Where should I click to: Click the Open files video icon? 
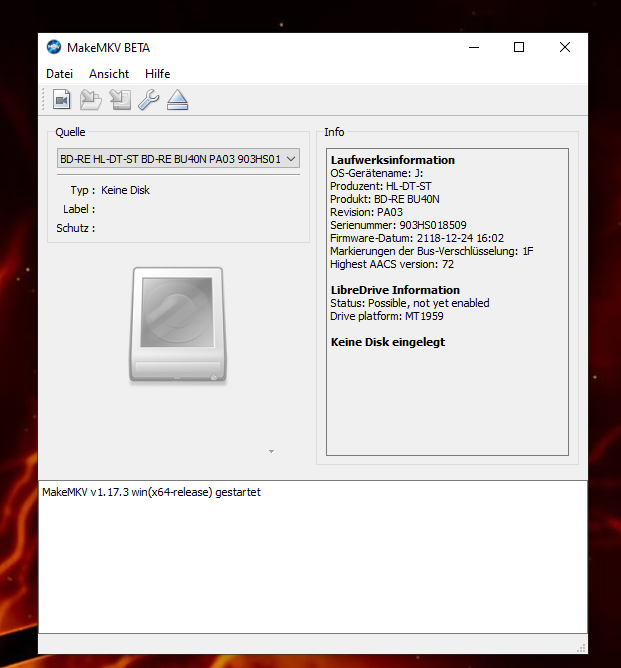point(62,100)
